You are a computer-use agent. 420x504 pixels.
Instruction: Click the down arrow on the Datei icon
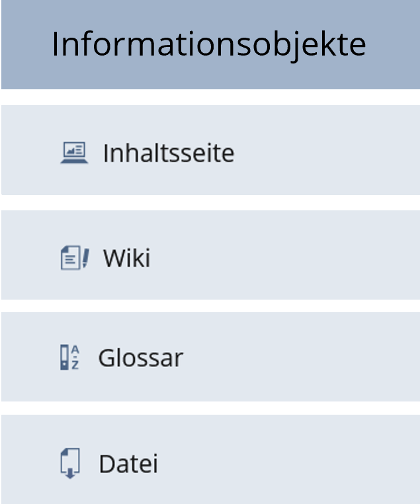[69, 473]
